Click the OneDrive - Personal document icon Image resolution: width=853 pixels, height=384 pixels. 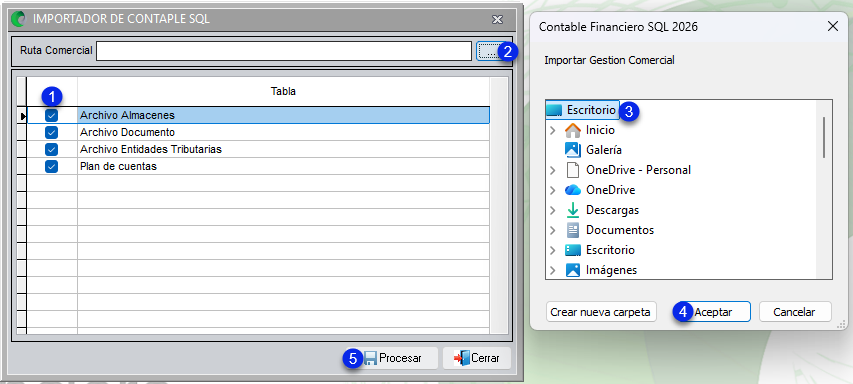coord(573,170)
